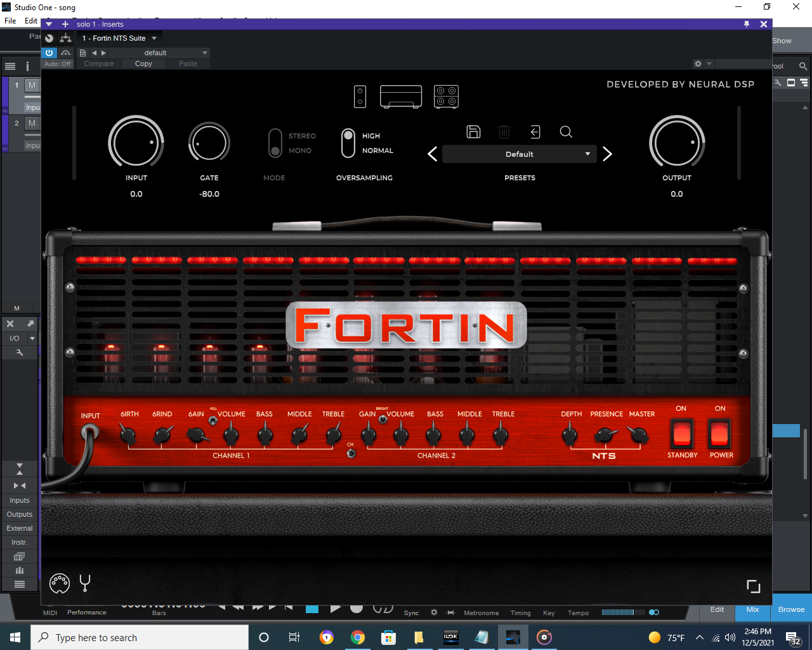Expand dropdown next to settings gear
Screen dimensions: 812x650
(709, 63)
